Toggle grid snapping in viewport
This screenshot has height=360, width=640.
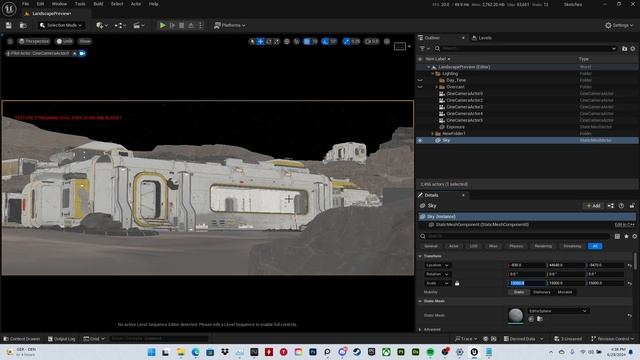point(307,41)
